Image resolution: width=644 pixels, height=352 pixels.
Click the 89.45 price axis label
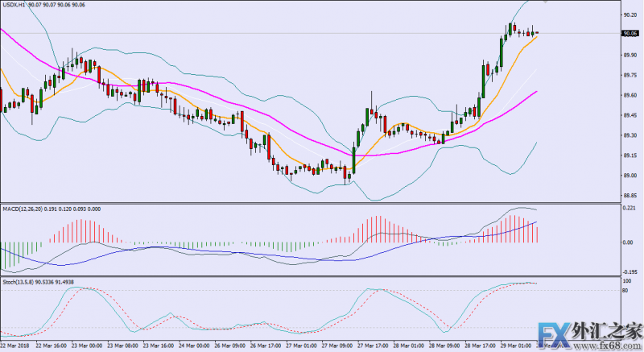pos(630,115)
